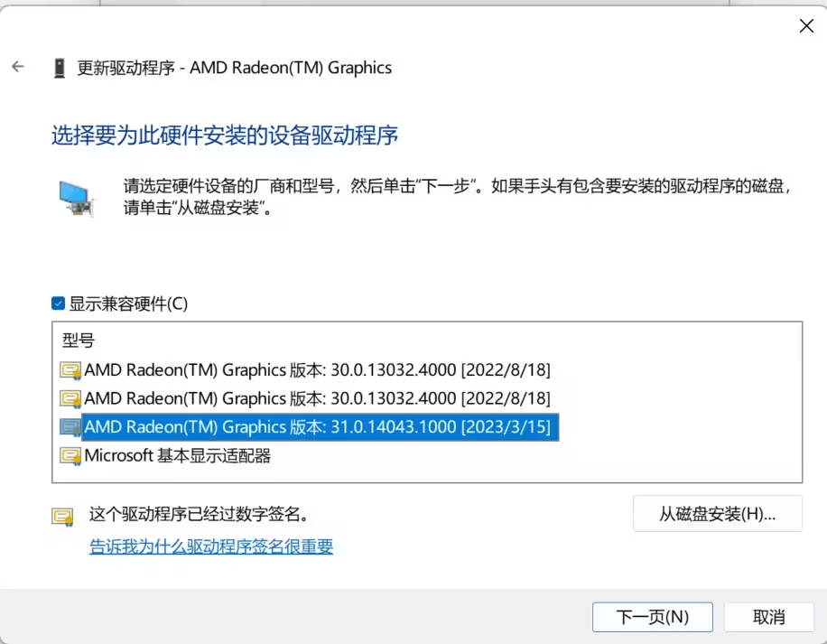Click the back arrow in the dialog header
This screenshot has height=644, width=827.
[x=18, y=67]
